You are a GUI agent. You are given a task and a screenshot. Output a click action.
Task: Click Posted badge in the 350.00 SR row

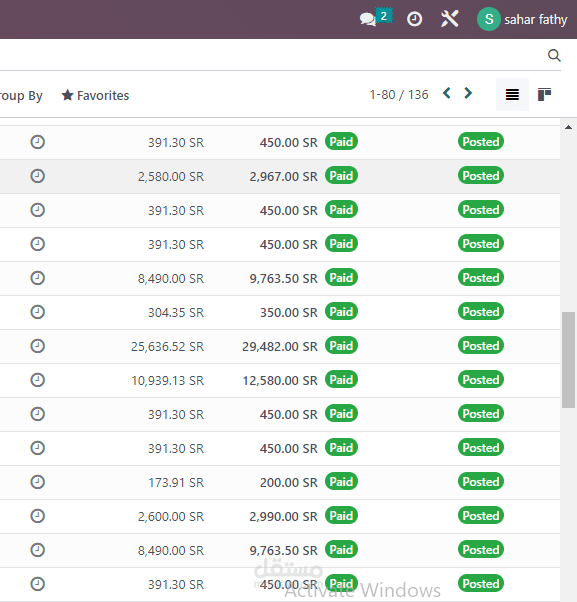481,311
